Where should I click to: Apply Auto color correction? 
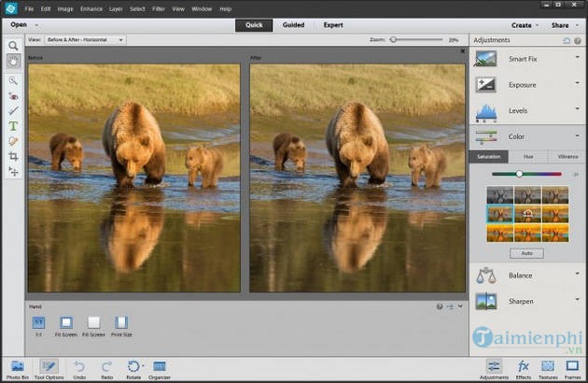coord(526,253)
